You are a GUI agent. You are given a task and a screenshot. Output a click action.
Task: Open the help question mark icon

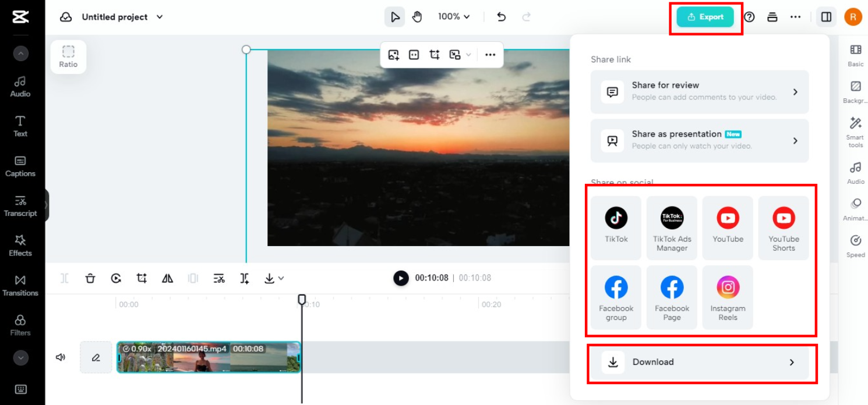pyautogui.click(x=750, y=17)
